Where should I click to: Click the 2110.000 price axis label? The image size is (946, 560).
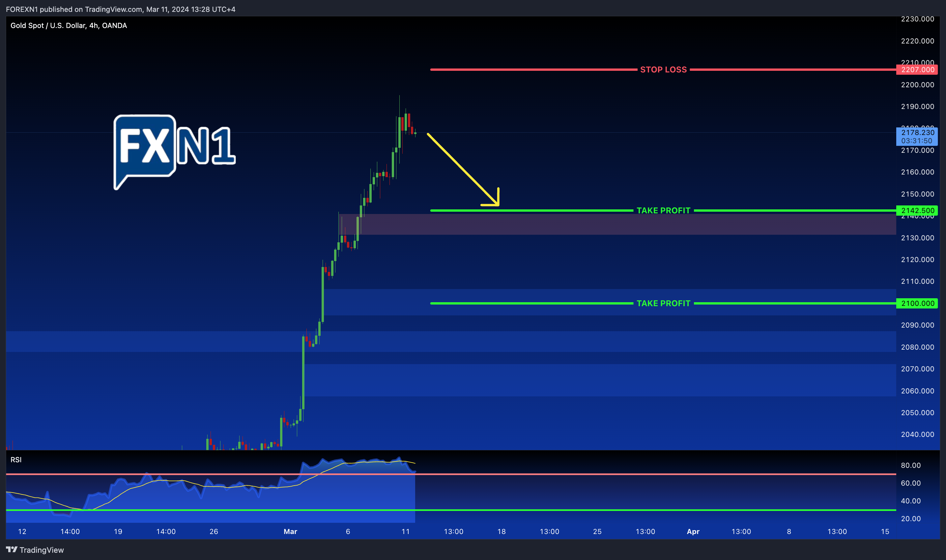pos(917,281)
